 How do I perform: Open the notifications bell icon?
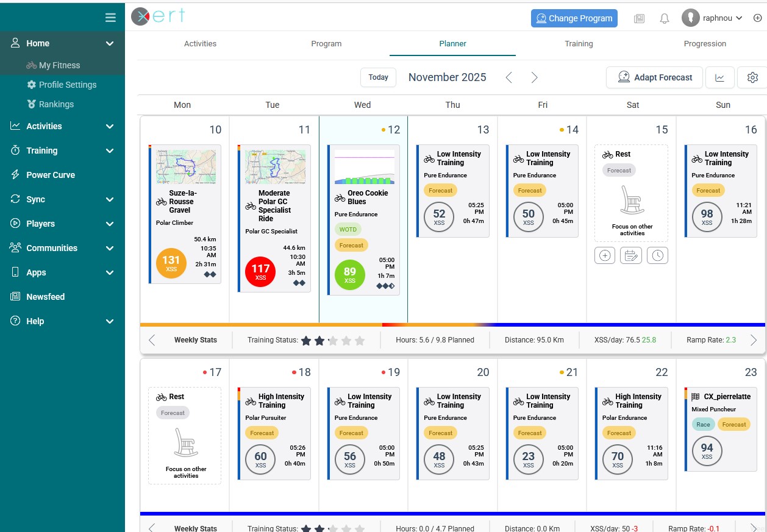665,18
